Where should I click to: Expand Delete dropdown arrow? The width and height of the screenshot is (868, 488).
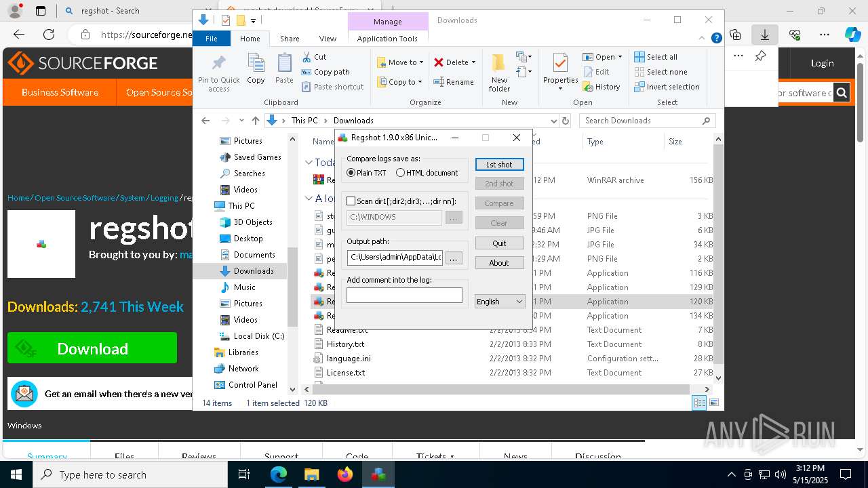473,62
